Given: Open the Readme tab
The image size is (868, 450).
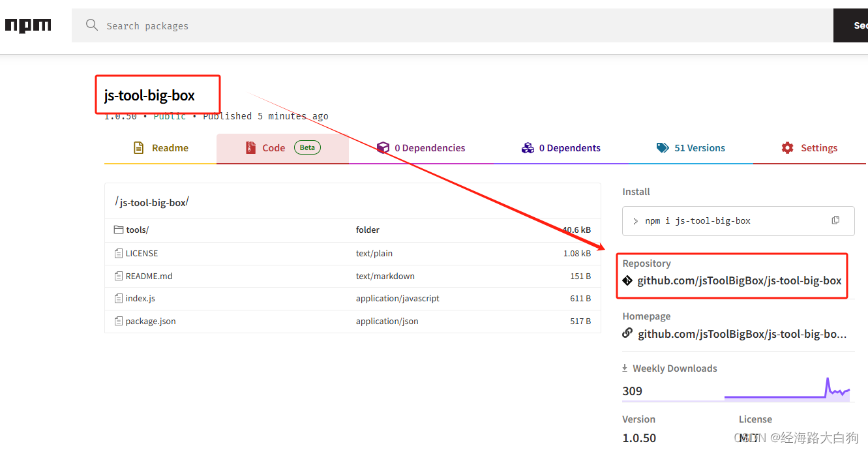Looking at the screenshot, I should click(x=160, y=148).
